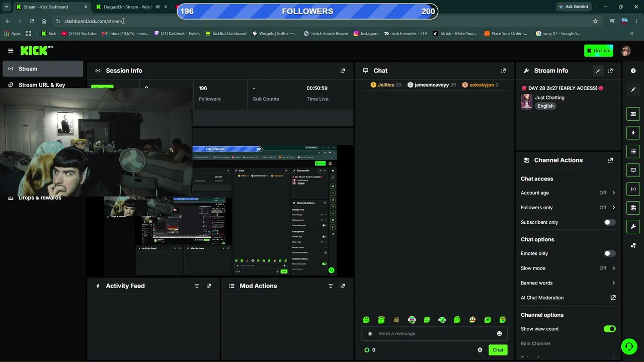
Task: Click the pencil icon in right sidebar
Action: pos(633,89)
